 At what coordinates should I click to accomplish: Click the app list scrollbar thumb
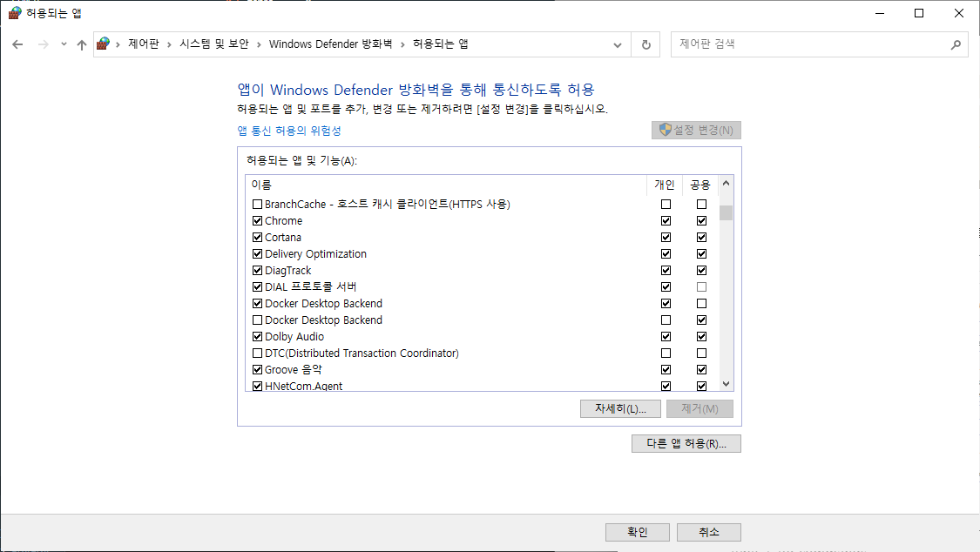(726, 212)
